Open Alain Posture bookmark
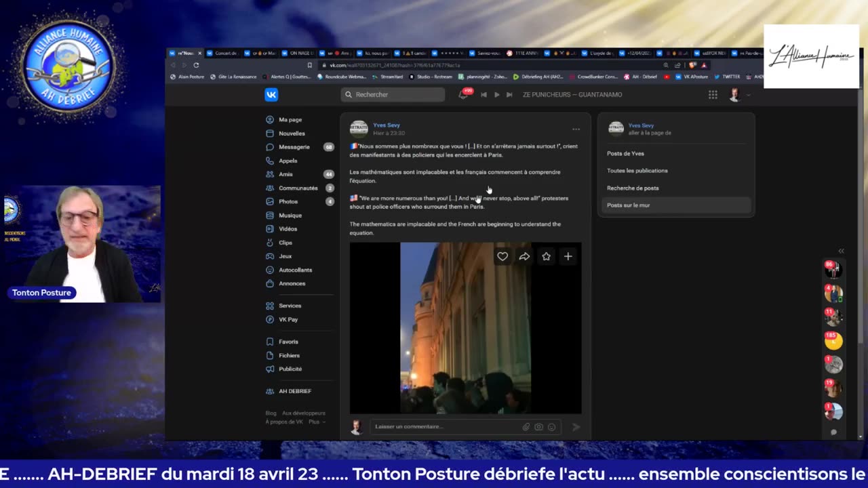Image resolution: width=868 pixels, height=488 pixels. point(187,77)
